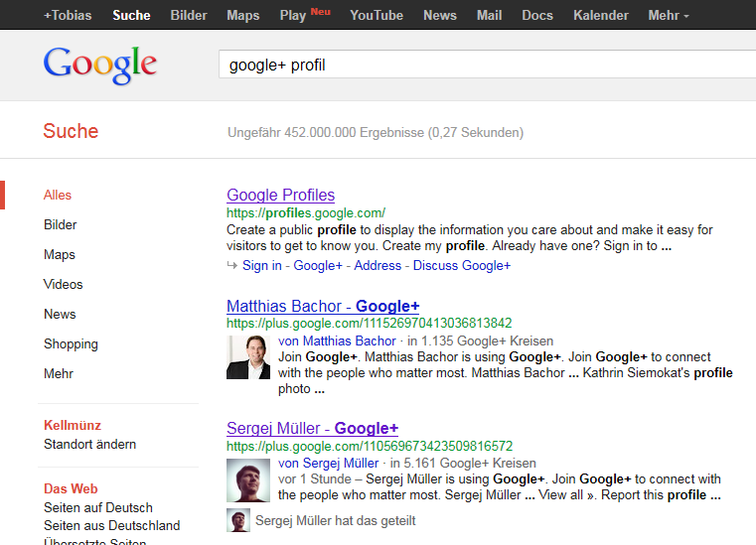Viewport: 756px width, 545px height.
Task: Click plus.google.com URL ending 6813842
Action: click(370, 323)
